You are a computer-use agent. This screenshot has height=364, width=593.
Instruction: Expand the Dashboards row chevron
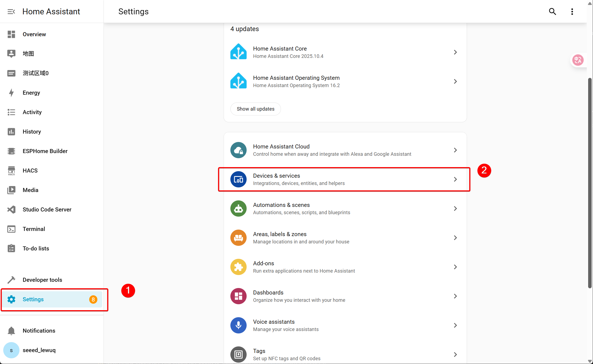(x=455, y=296)
